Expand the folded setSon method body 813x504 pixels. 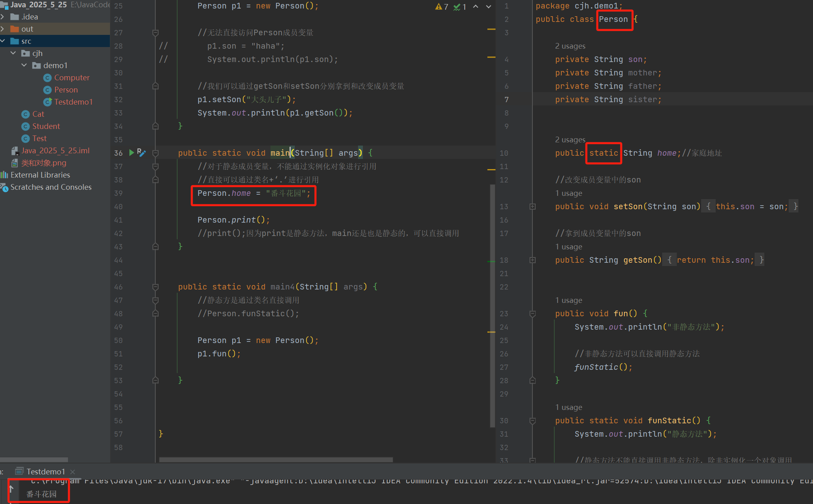click(532, 206)
